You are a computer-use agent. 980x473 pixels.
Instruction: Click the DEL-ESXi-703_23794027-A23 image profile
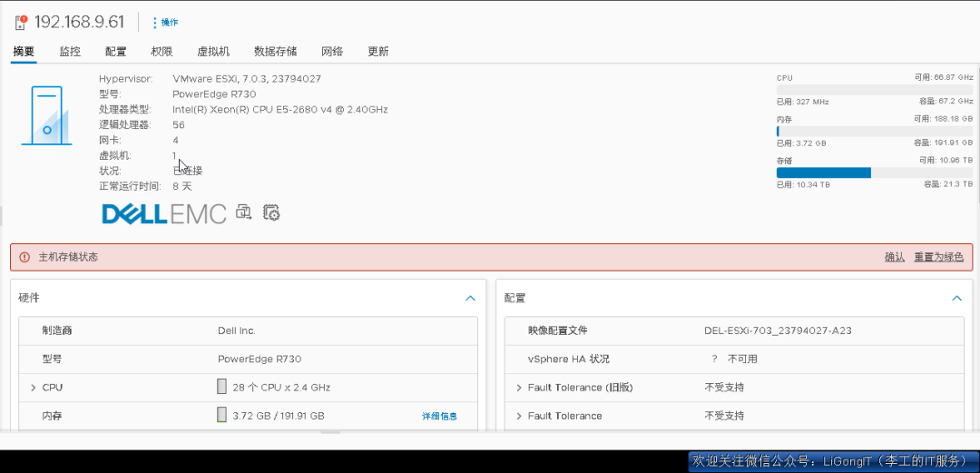click(779, 331)
